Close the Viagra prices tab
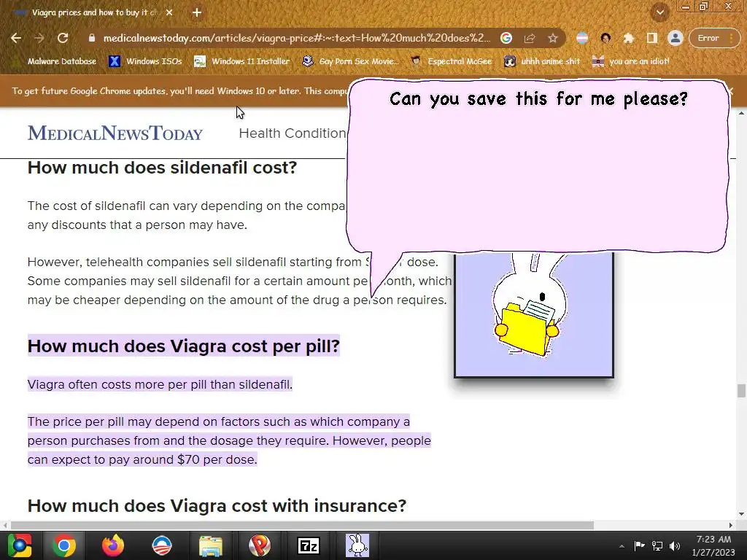Screen dimensions: 747x560 click(169, 13)
